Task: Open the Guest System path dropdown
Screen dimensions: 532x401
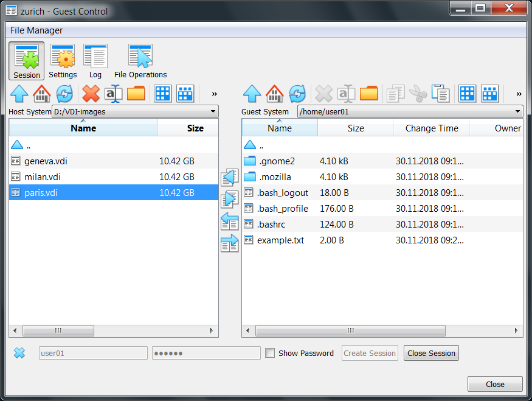Action: coord(516,111)
